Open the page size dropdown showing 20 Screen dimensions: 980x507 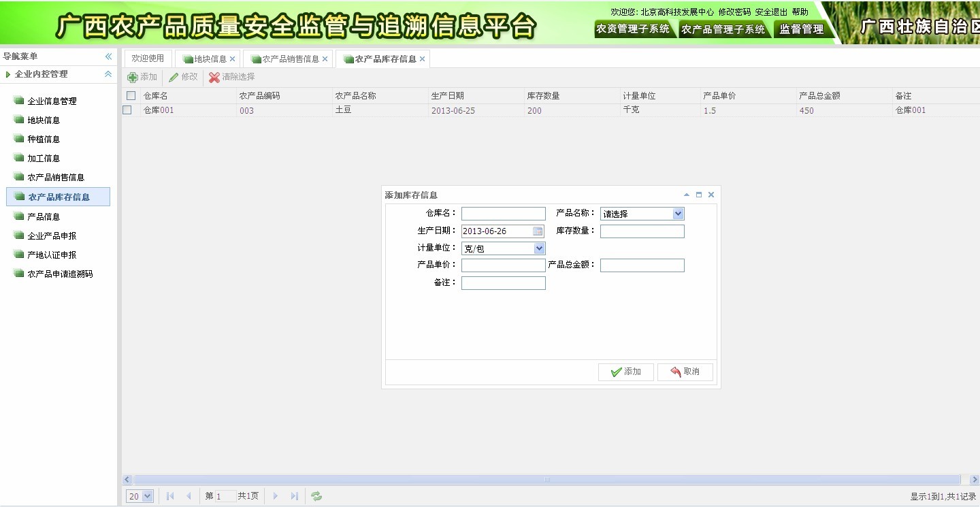[x=148, y=496]
